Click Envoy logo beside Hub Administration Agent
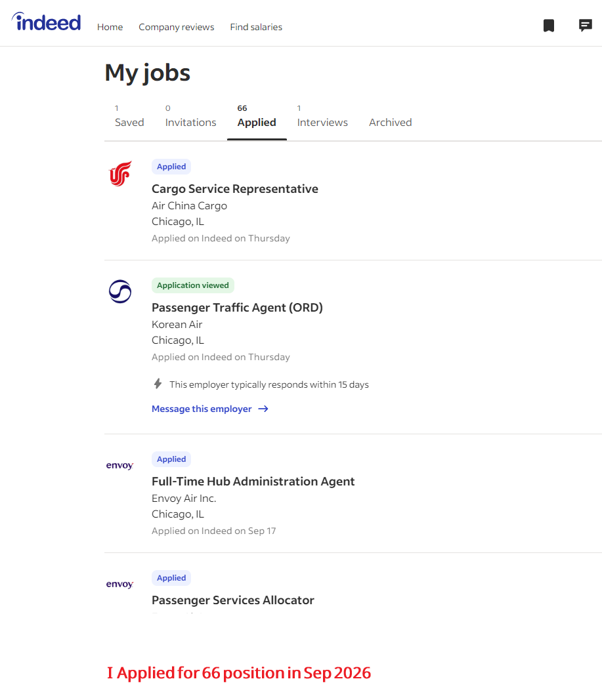The height and width of the screenshot is (700, 602). tap(119, 465)
